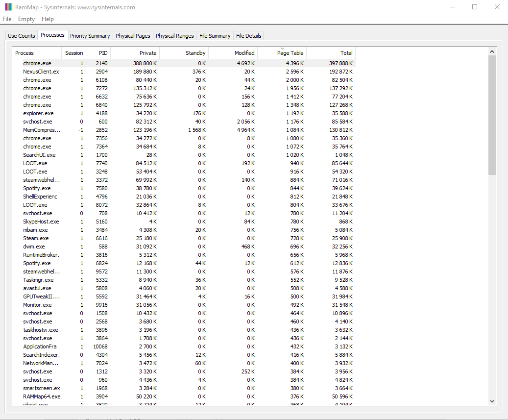Select the smartscreen.ex process row

(x=184, y=388)
